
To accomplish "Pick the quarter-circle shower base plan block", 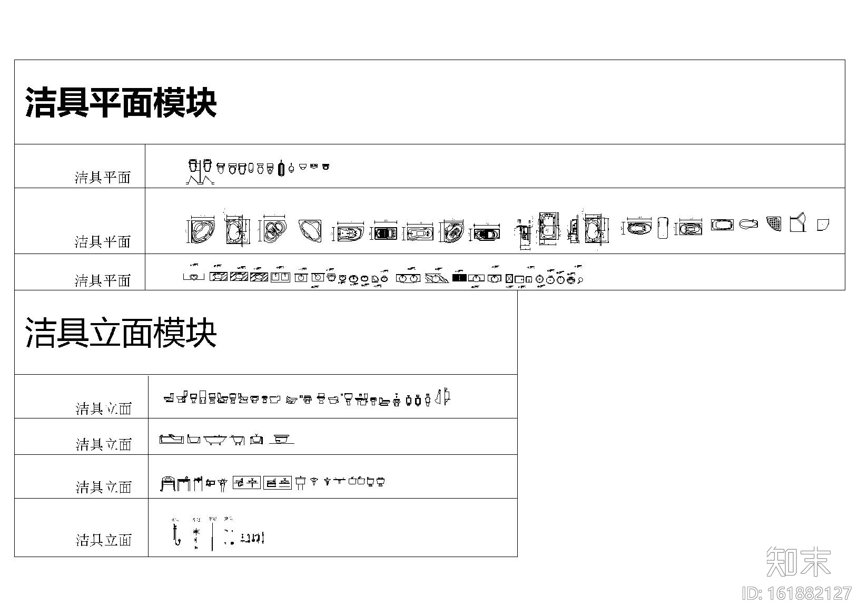I will [x=823, y=225].
